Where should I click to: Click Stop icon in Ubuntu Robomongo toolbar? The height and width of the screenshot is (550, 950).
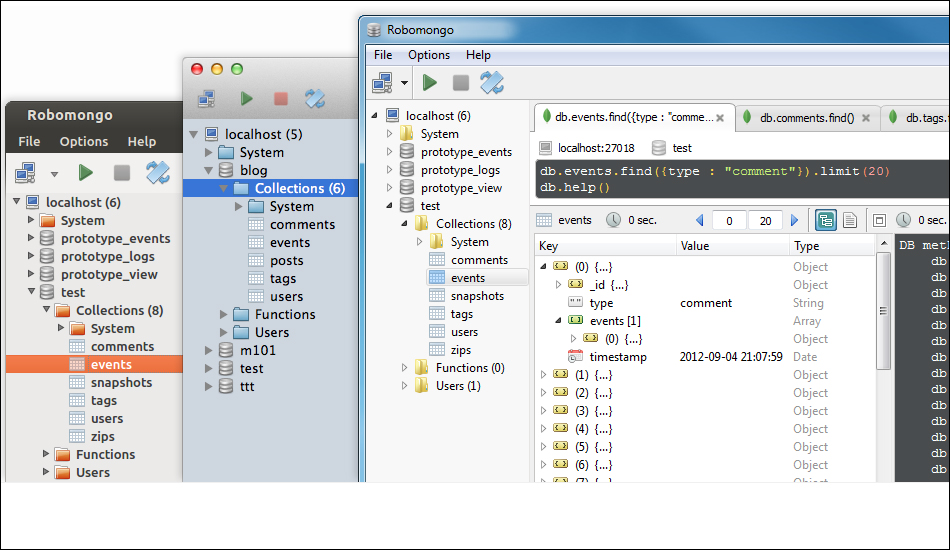click(x=122, y=173)
